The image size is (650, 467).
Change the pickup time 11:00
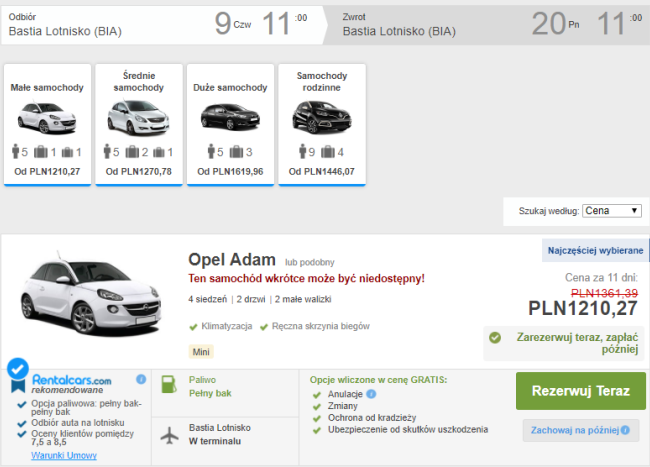point(285,24)
